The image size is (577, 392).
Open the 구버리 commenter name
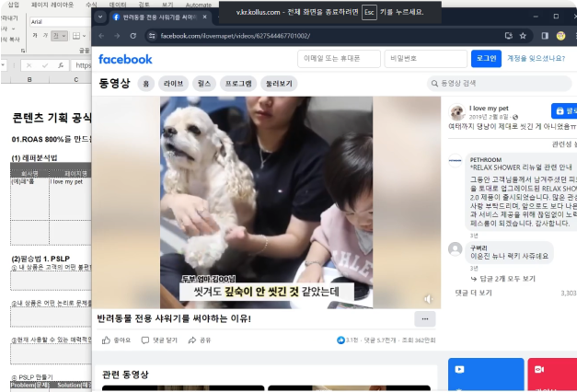[x=479, y=248]
